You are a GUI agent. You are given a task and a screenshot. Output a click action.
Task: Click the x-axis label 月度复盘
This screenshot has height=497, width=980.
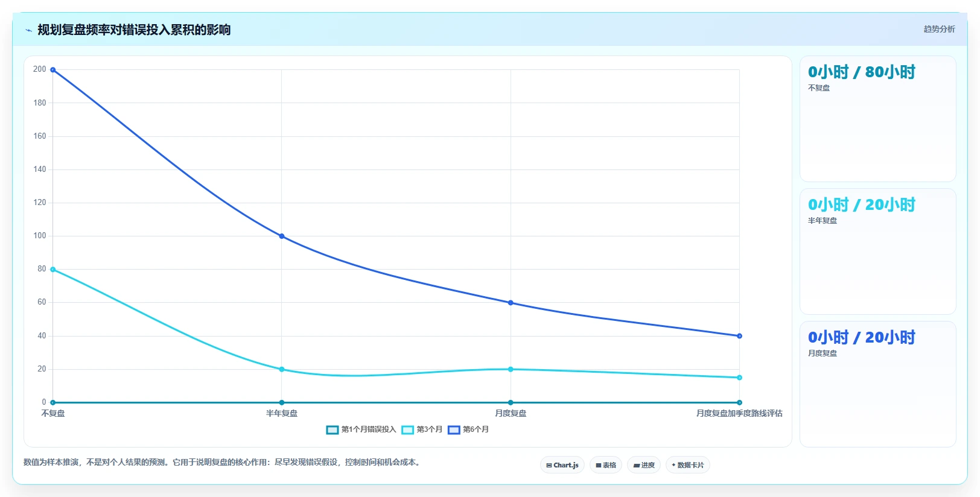(x=511, y=413)
